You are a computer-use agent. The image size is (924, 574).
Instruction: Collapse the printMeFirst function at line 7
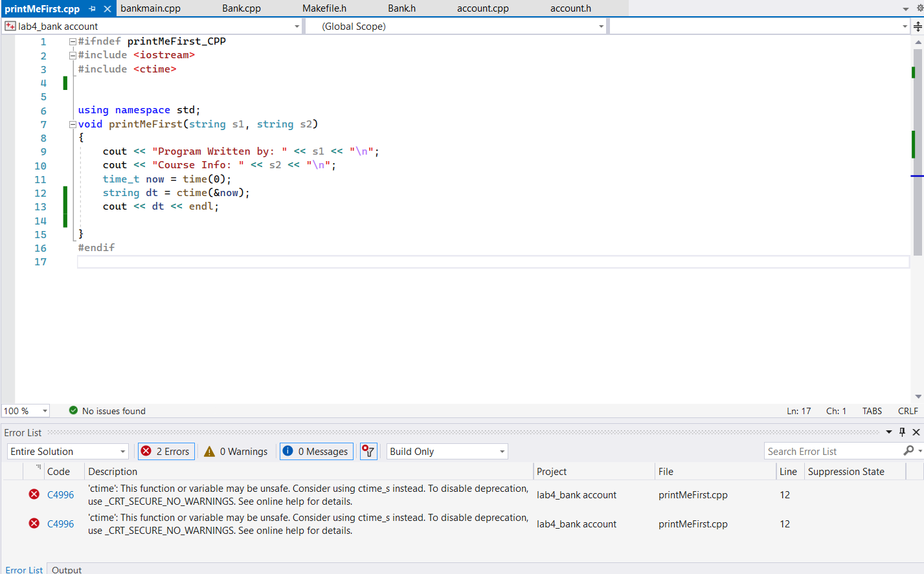73,124
